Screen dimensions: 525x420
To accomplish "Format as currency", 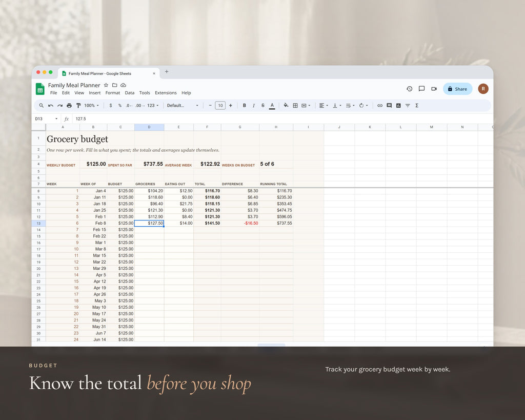I will pos(111,106).
